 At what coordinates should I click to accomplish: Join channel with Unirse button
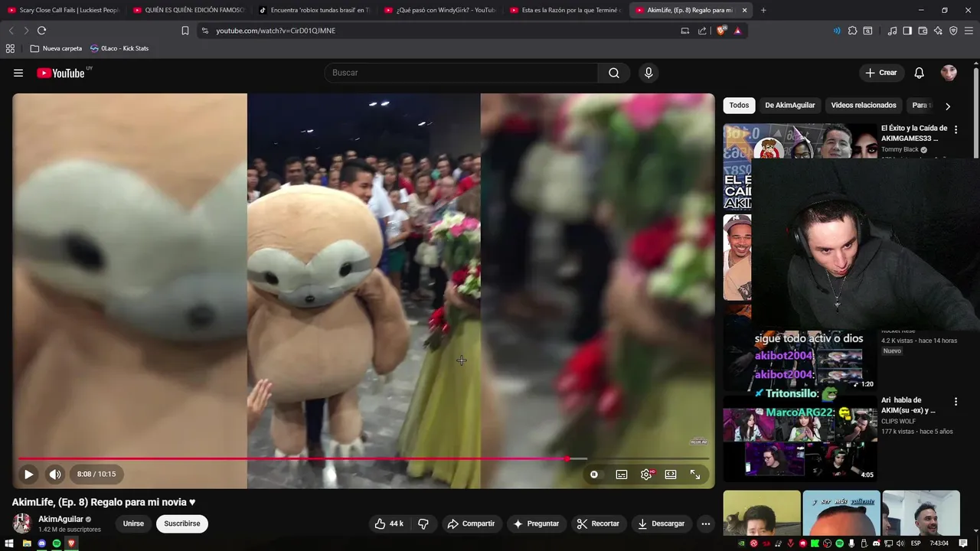click(x=133, y=523)
